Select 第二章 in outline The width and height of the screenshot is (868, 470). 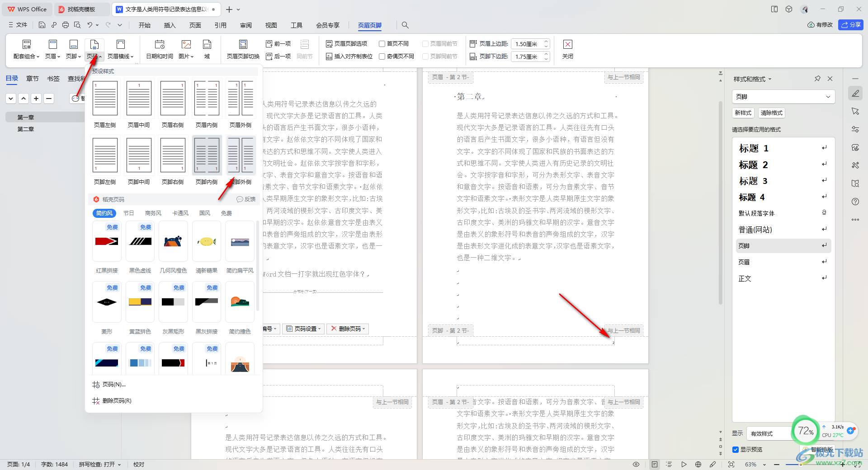point(26,129)
